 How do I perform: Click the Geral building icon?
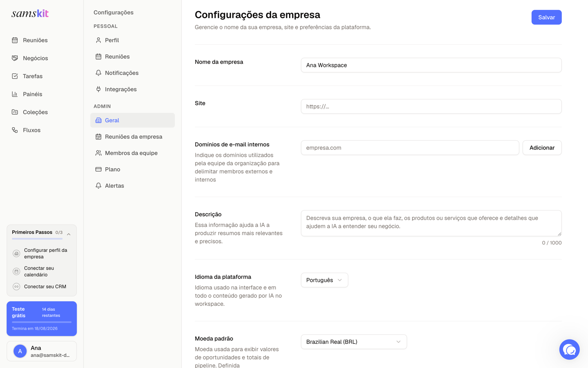[x=98, y=120]
